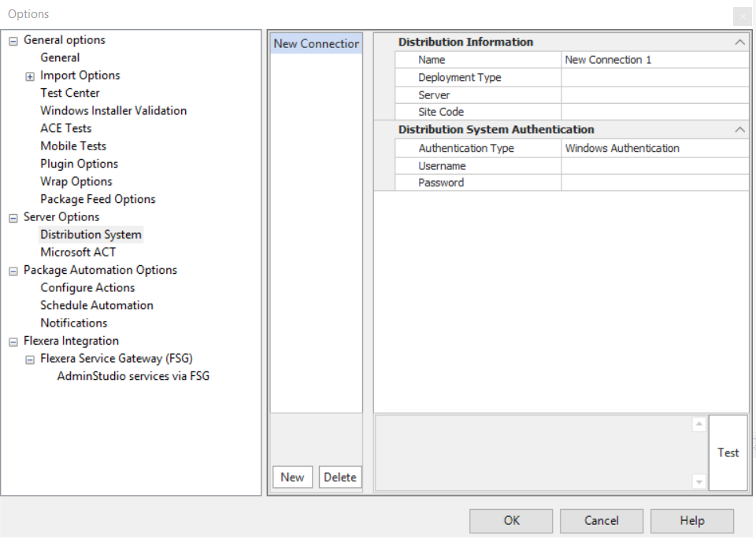Open the Authentication Type value dropdown
This screenshot has height=539, width=756.
pyautogui.click(x=654, y=148)
